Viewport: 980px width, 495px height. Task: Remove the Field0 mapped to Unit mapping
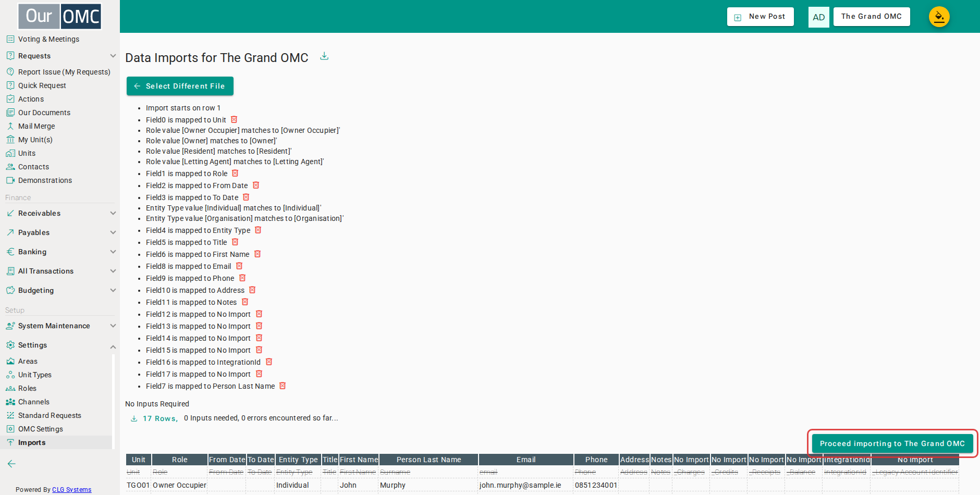(234, 119)
